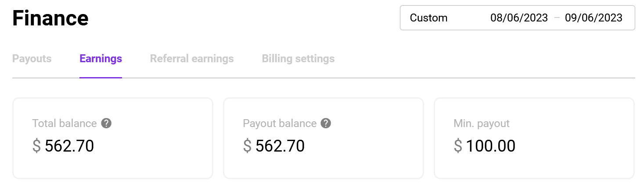Click the Min. payout amount 100.00
This screenshot has width=644, height=191.
point(491,146)
